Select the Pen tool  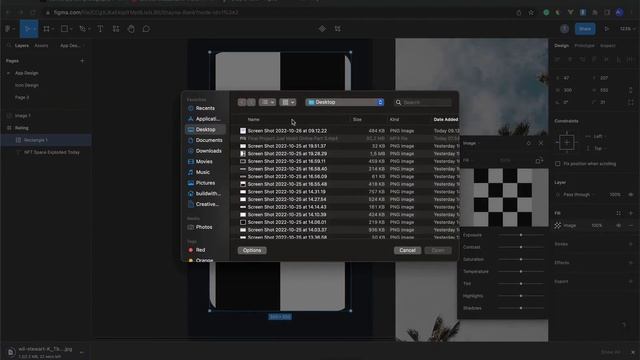[x=83, y=29]
